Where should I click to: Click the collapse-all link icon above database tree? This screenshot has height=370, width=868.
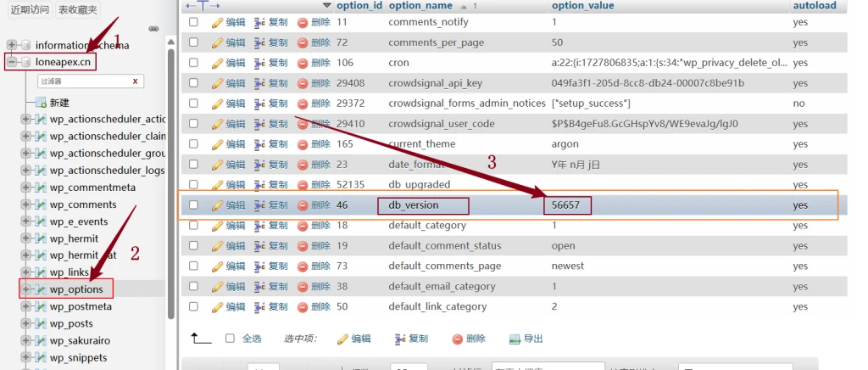pyautogui.click(x=153, y=29)
